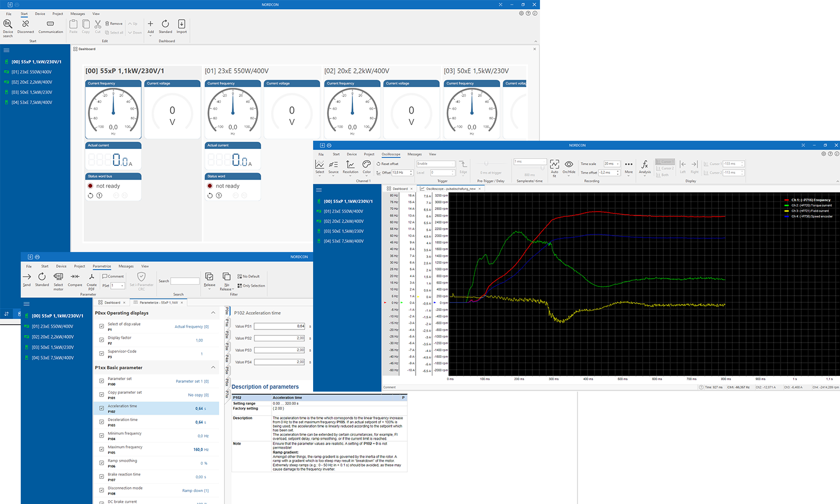Viewport: 840px width, 504px height.
Task: Switch to Dashboard tab in Parametrize window
Action: pyautogui.click(x=112, y=302)
